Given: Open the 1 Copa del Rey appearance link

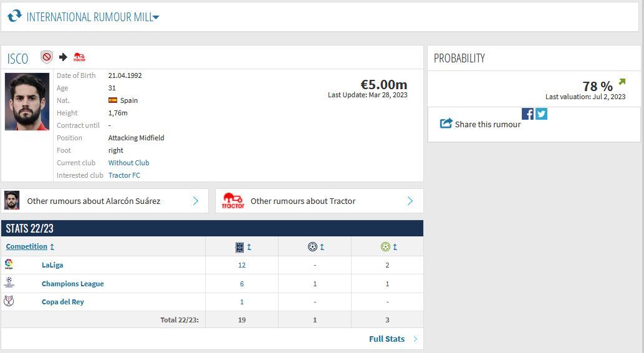Looking at the screenshot, I should 242,302.
